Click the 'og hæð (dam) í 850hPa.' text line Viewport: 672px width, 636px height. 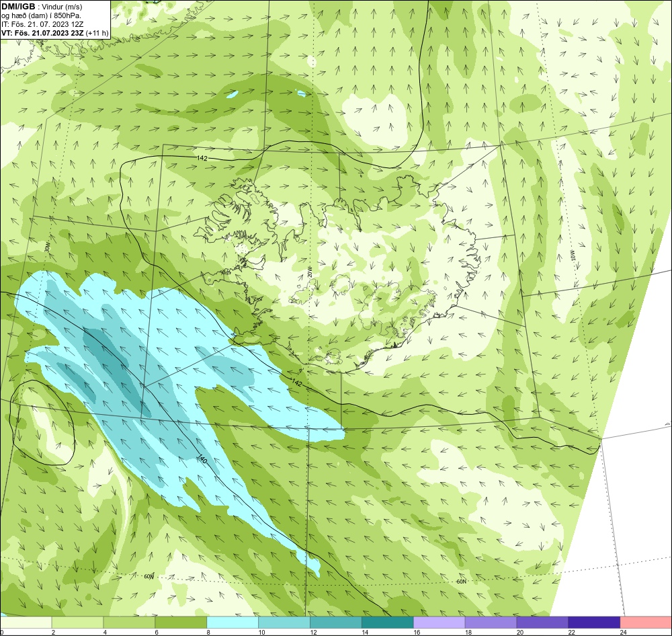point(41,15)
